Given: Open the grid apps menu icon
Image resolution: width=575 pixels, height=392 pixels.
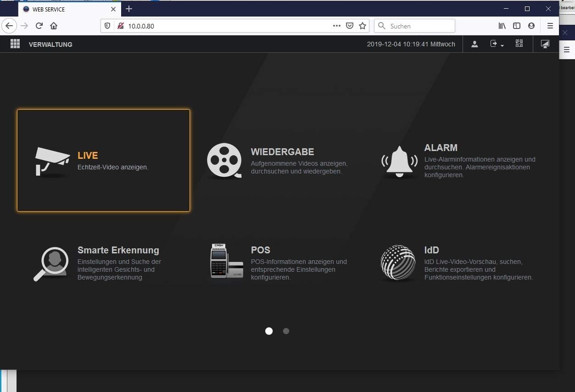Looking at the screenshot, I should (15, 44).
